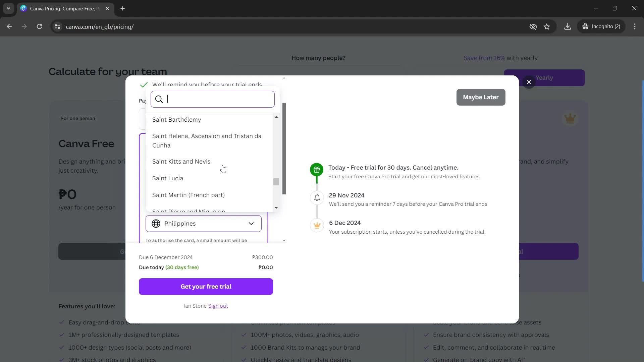Click the Sign out link
Viewport: 644px width, 362px height.
tap(218, 306)
